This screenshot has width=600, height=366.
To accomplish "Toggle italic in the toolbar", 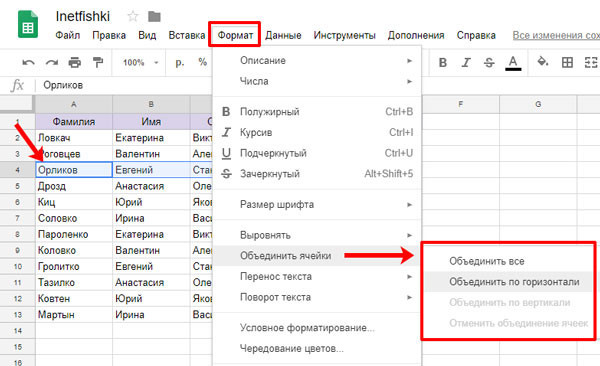I will (x=466, y=62).
